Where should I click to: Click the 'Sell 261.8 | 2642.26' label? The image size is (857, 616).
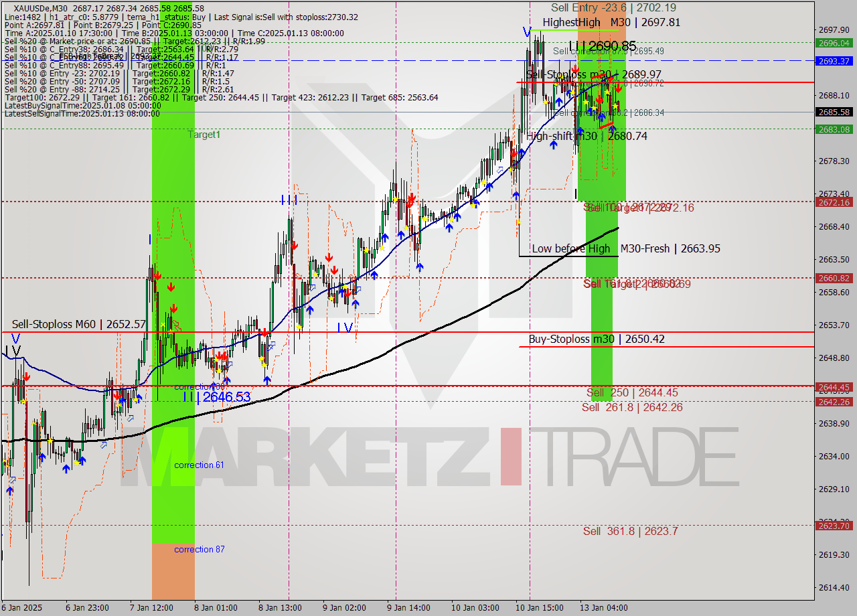coord(632,407)
